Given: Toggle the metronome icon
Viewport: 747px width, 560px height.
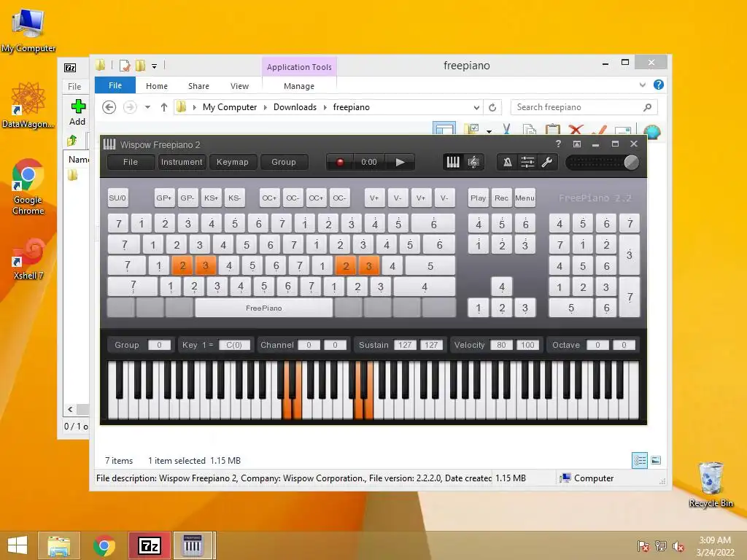Looking at the screenshot, I should [x=508, y=163].
